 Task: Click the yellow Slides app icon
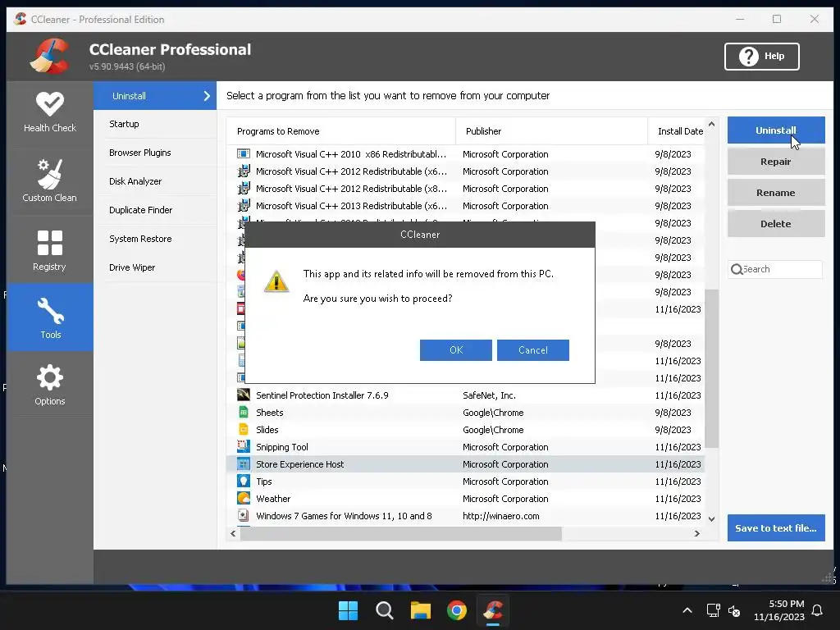click(243, 430)
